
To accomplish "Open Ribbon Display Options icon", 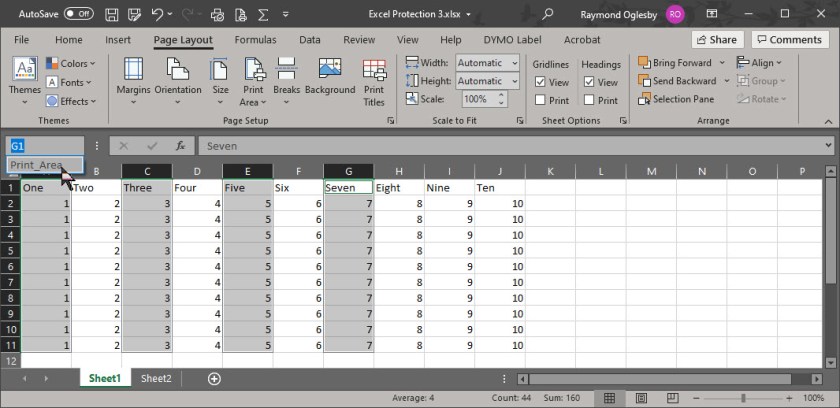I will 712,14.
